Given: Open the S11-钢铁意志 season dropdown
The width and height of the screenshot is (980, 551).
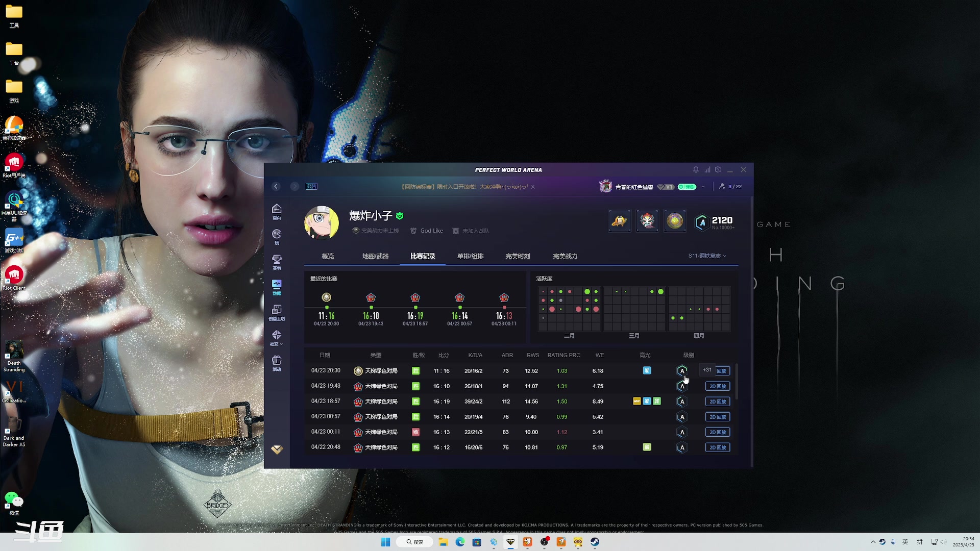Looking at the screenshot, I should 707,256.
